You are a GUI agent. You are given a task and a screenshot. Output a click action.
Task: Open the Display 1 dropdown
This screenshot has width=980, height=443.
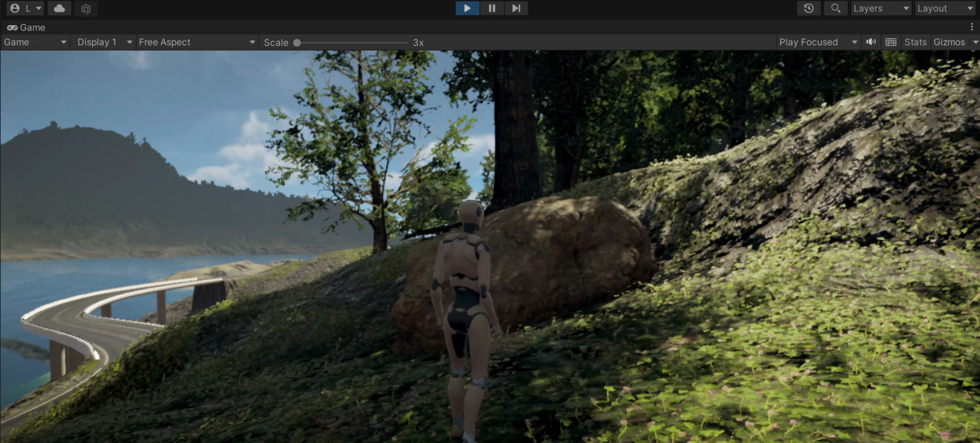[x=104, y=42]
